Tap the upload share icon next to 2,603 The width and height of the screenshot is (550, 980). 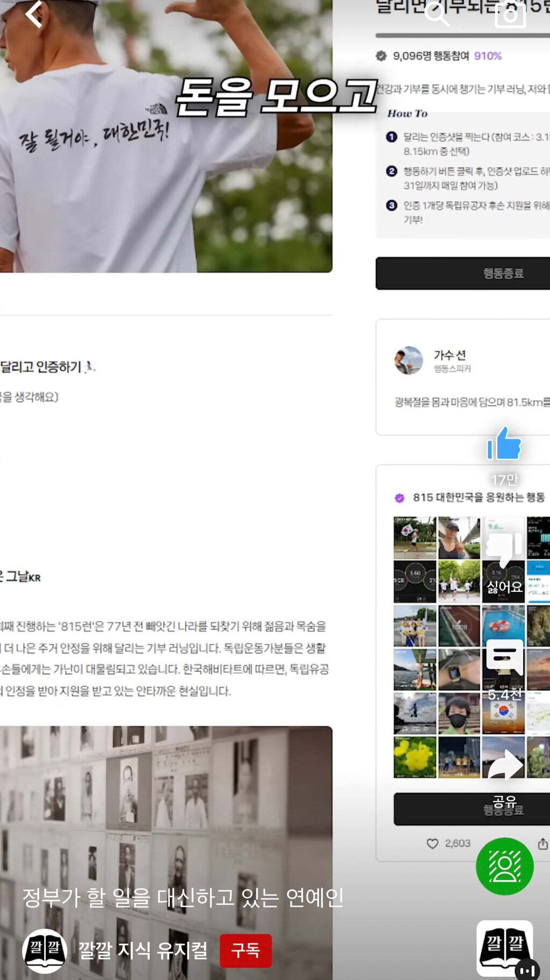[x=543, y=844]
